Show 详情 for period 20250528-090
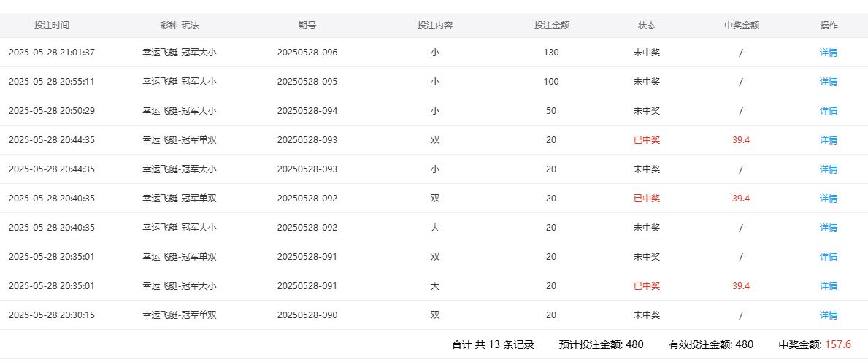Screen dimensions: 868x362 [x=828, y=315]
